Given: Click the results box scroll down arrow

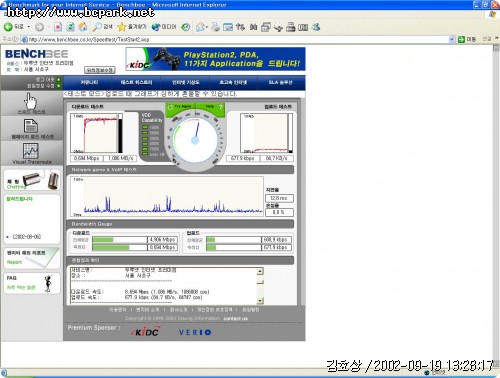Looking at the screenshot, I should [260, 301].
